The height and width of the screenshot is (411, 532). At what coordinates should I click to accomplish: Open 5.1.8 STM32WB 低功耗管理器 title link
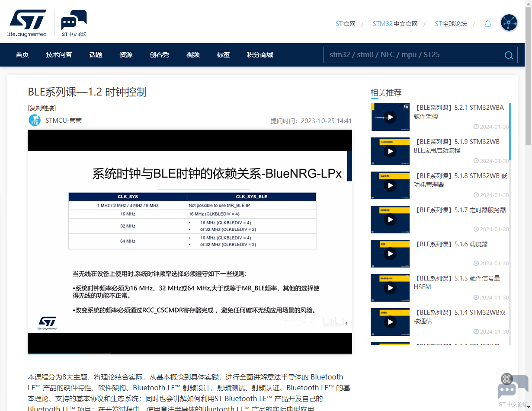(461, 180)
